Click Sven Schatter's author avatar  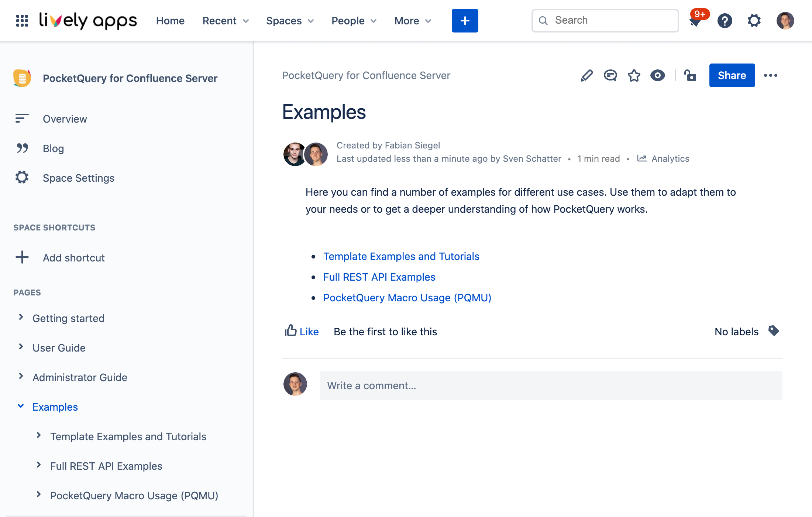click(x=316, y=154)
